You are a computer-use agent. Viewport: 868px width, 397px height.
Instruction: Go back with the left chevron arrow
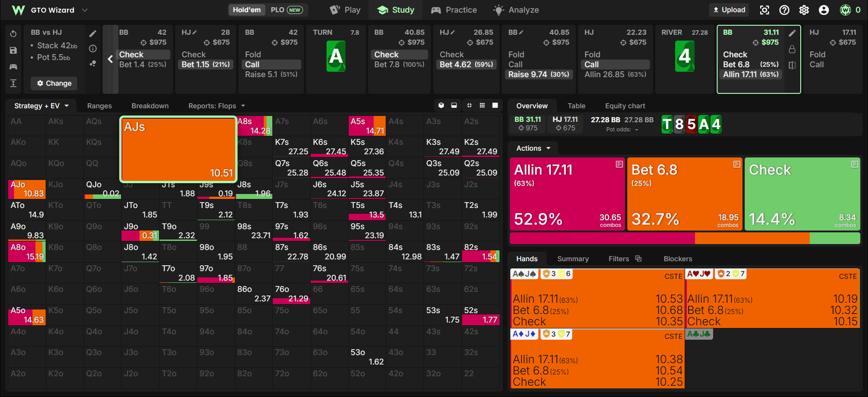110,59
